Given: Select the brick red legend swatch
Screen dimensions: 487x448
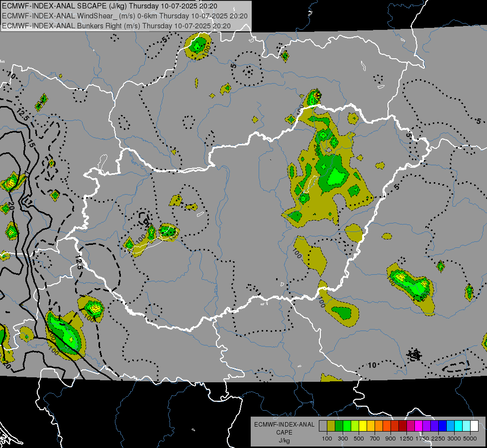Looking at the screenshot, I should pyautogui.click(x=395, y=426).
